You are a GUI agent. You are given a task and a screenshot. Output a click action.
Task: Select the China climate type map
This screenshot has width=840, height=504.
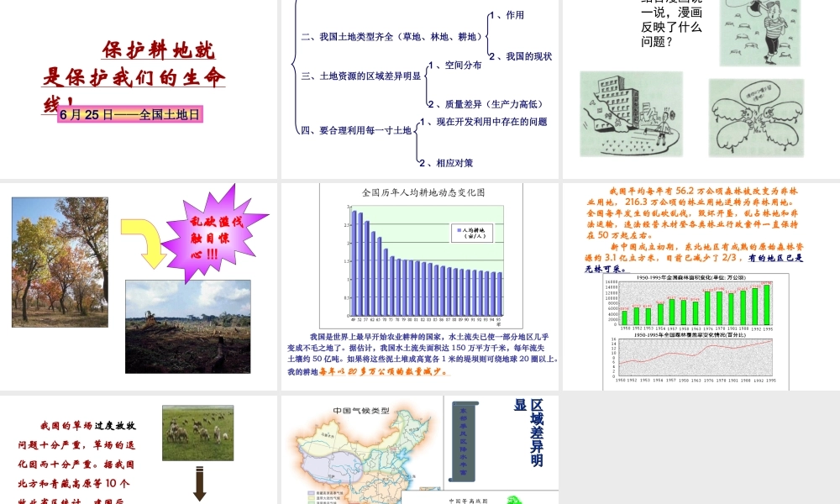pos(363,454)
